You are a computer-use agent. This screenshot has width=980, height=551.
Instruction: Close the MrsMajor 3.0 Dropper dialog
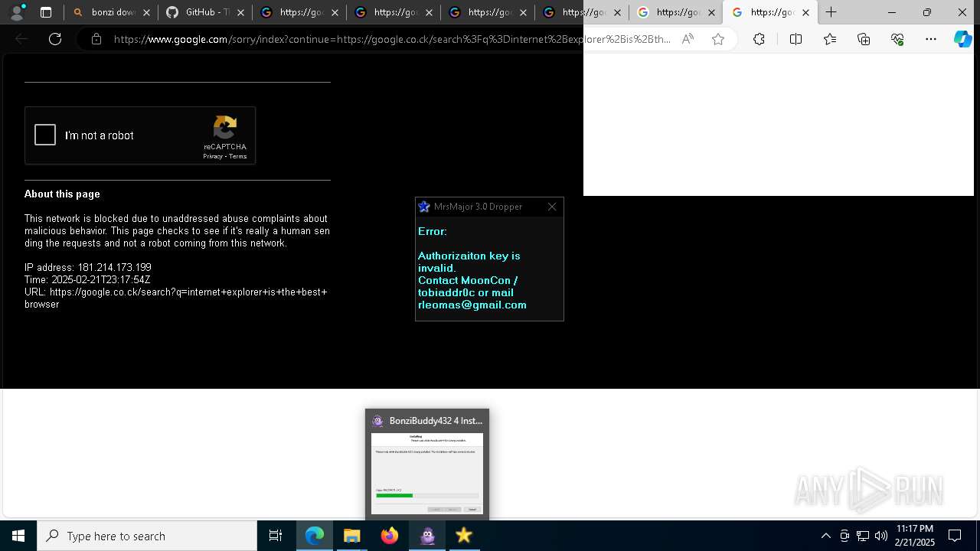(552, 207)
